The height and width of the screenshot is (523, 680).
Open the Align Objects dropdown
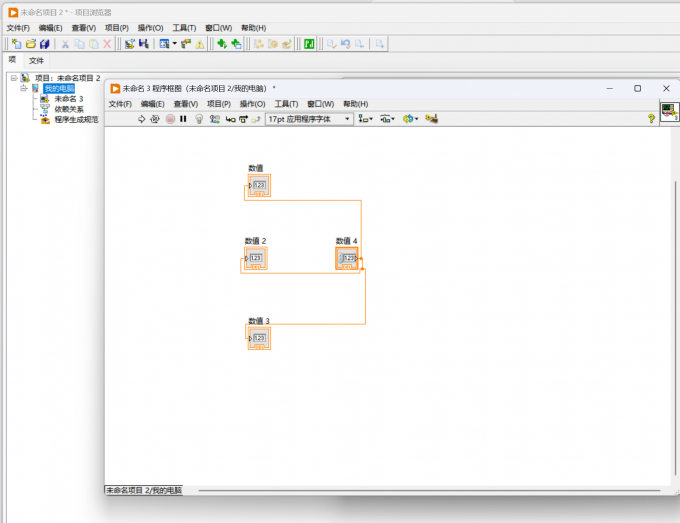pyautogui.click(x=366, y=119)
